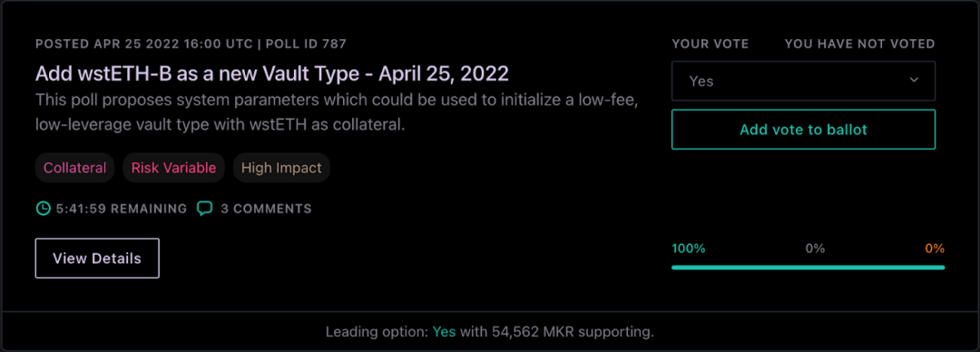
Task: Click the comment bubble icon
Action: [x=204, y=208]
